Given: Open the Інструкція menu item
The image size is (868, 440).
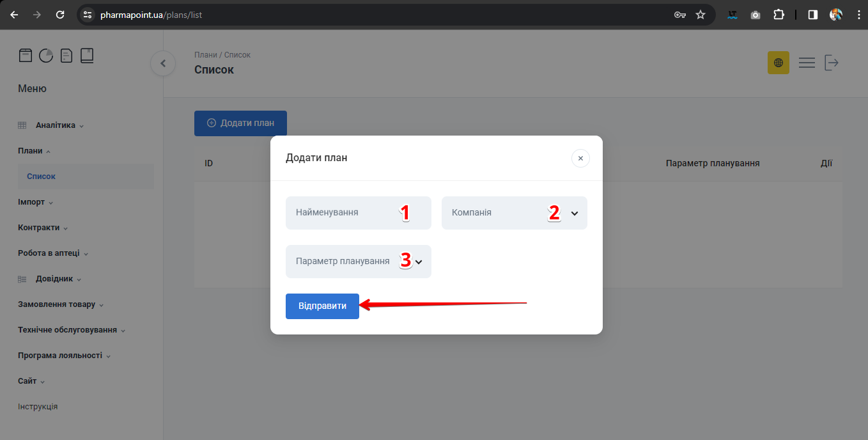Looking at the screenshot, I should 38,407.
